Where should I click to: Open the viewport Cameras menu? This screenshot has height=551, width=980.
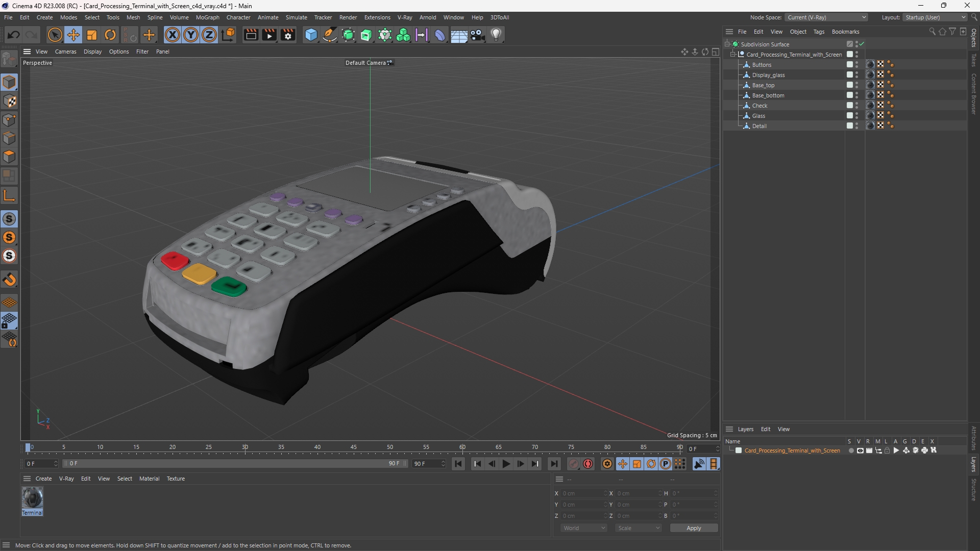pos(65,52)
